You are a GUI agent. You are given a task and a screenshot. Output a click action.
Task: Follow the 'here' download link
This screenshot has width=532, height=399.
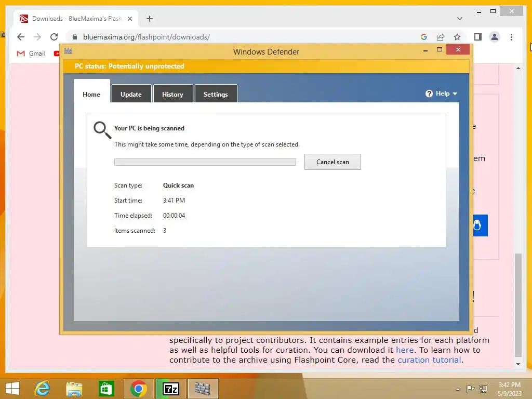click(404, 350)
